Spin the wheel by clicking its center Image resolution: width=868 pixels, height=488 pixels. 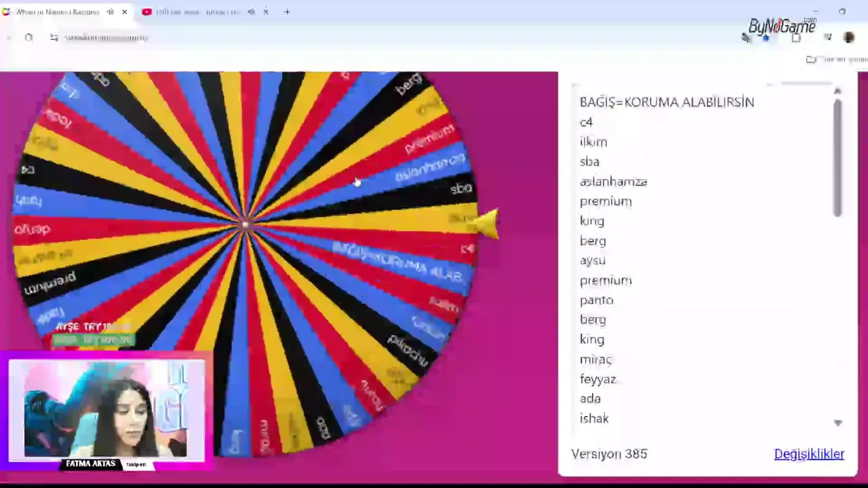click(x=245, y=224)
